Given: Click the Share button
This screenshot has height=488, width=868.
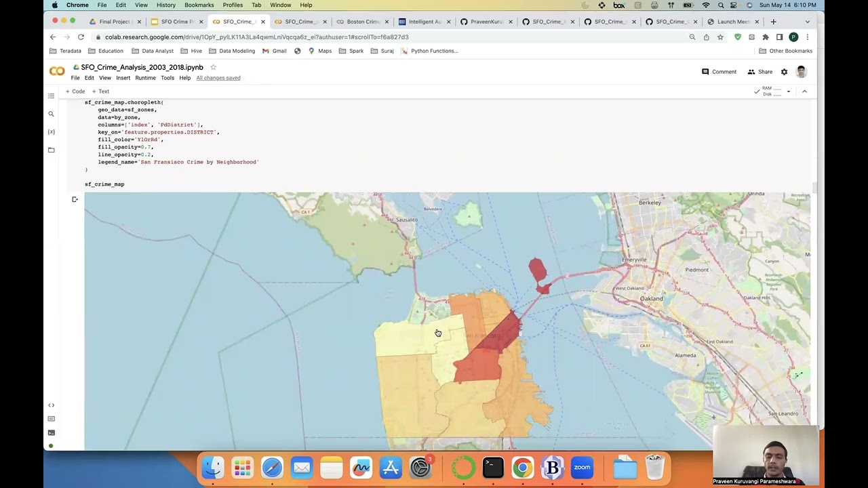Looking at the screenshot, I should pos(759,72).
